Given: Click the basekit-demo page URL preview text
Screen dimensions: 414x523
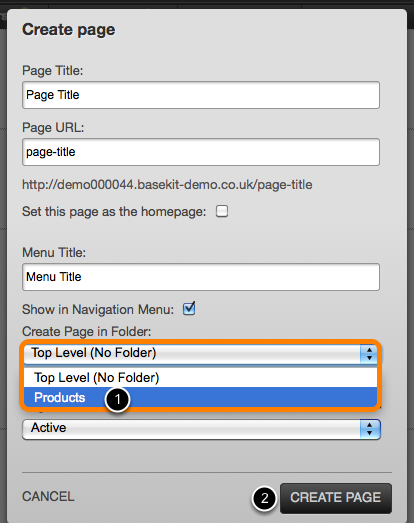Looking at the screenshot, I should point(167,184).
